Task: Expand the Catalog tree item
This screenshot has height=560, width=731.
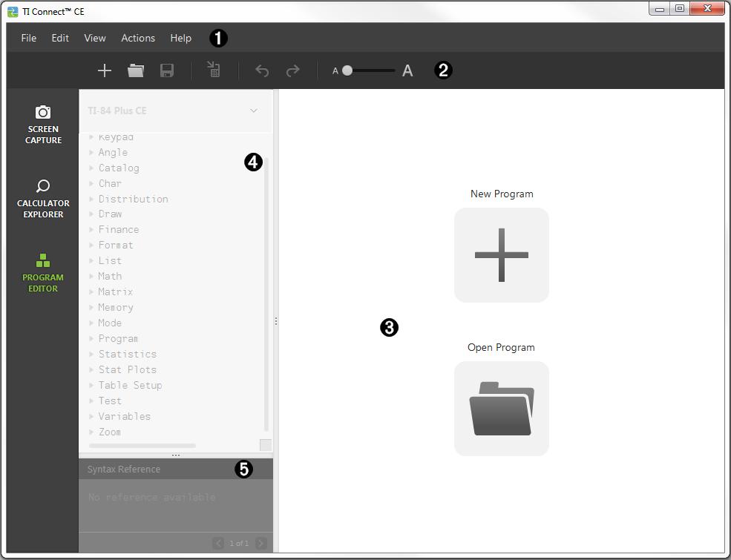Action: coord(91,168)
